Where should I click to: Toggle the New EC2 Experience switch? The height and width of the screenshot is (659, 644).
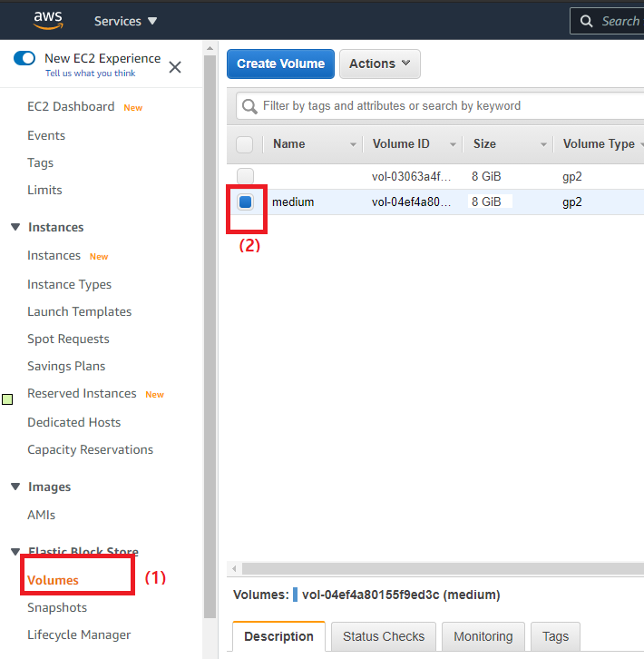pyautogui.click(x=24, y=58)
